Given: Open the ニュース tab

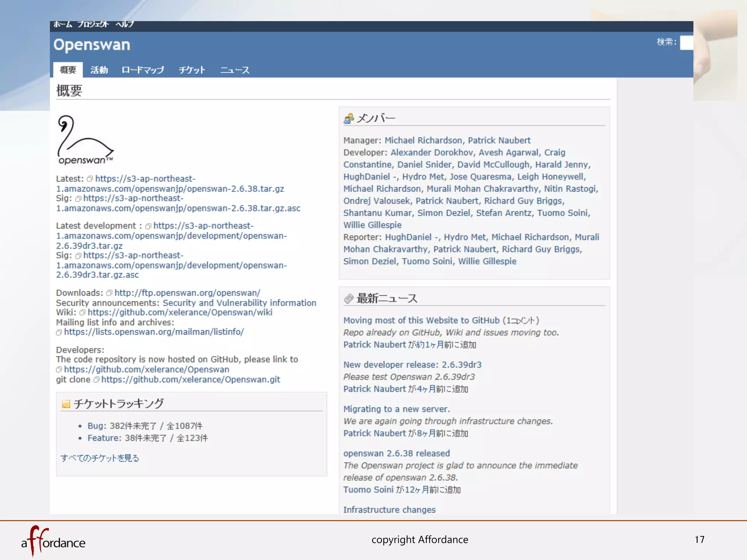Looking at the screenshot, I should 235,70.
